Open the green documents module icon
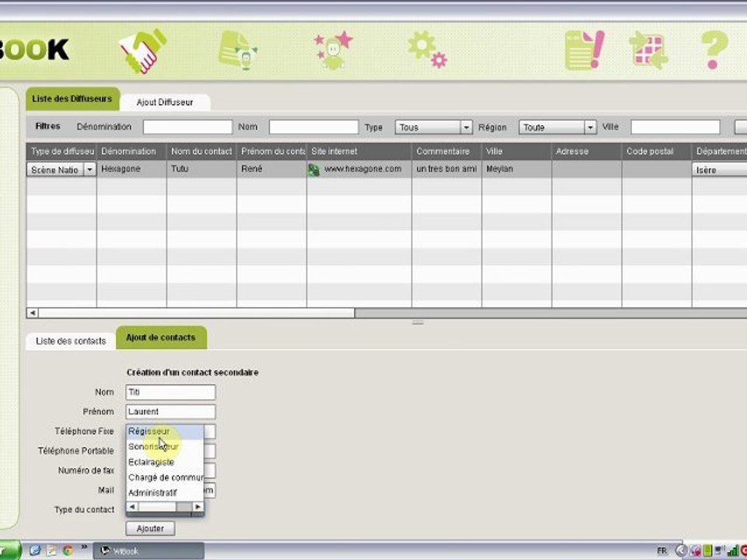 pos(238,51)
